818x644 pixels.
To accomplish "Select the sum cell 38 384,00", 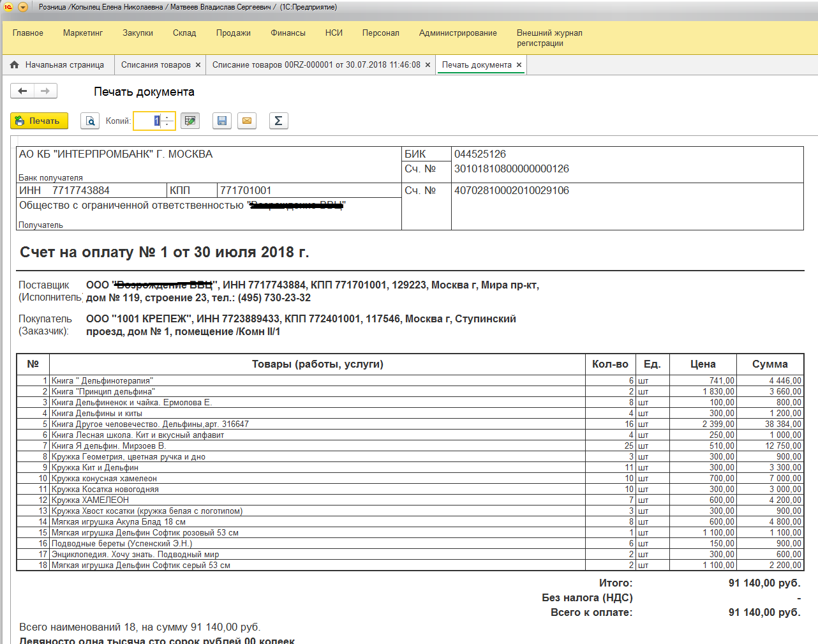I will (x=770, y=424).
